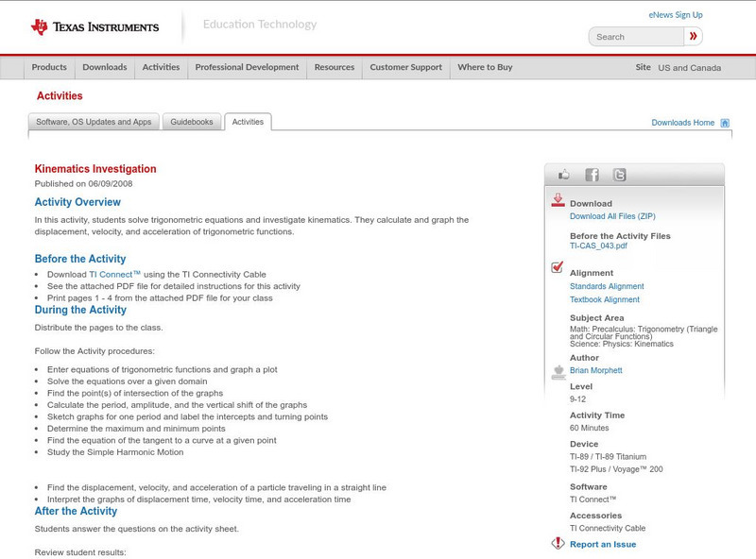
Task: Click 'Solve the equations over a given domain'
Action: [x=128, y=381]
